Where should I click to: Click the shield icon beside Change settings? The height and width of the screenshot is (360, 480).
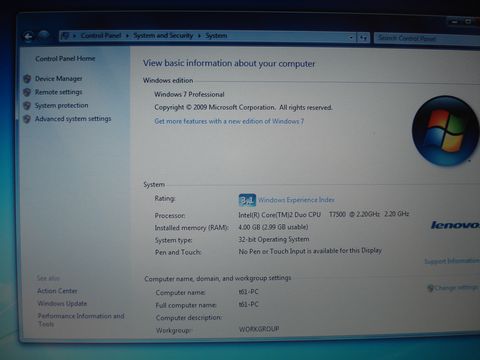click(x=431, y=288)
